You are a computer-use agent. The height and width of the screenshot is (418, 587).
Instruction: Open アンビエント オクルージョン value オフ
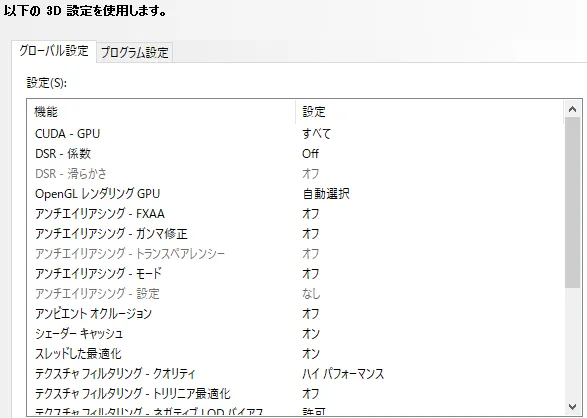click(310, 314)
